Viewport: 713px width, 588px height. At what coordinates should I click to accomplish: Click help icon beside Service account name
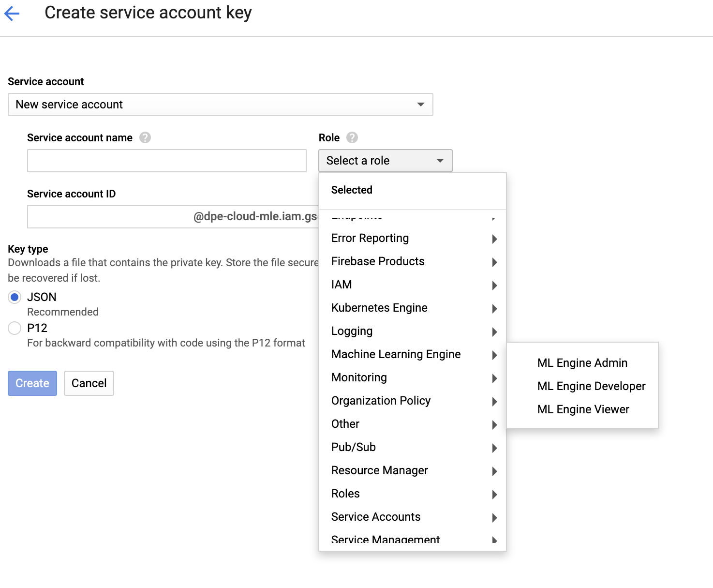pyautogui.click(x=145, y=138)
